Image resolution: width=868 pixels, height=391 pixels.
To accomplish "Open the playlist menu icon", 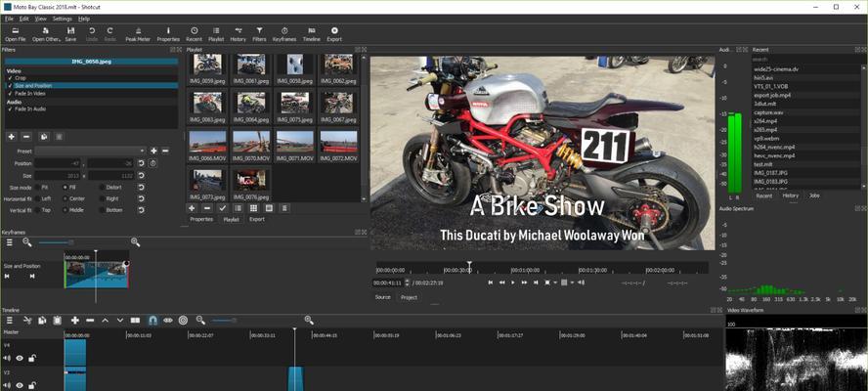I will point(284,208).
